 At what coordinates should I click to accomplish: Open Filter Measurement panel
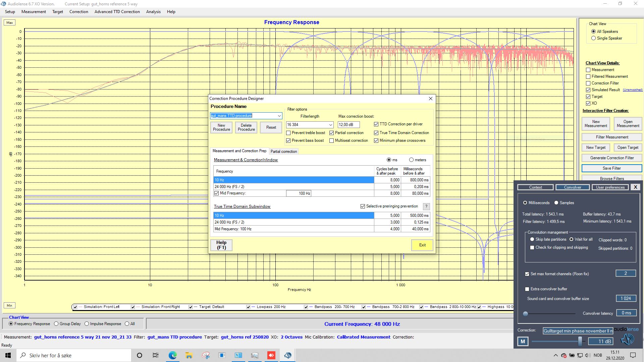pyautogui.click(x=612, y=136)
